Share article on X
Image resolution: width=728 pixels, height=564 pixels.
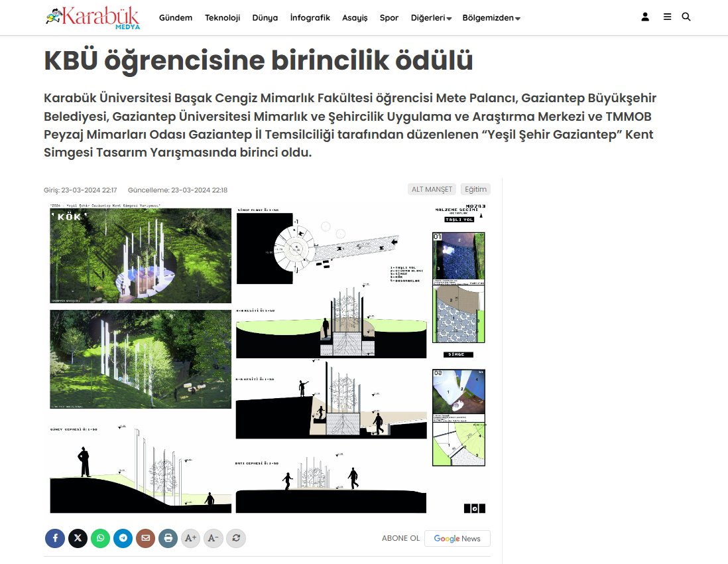78,538
